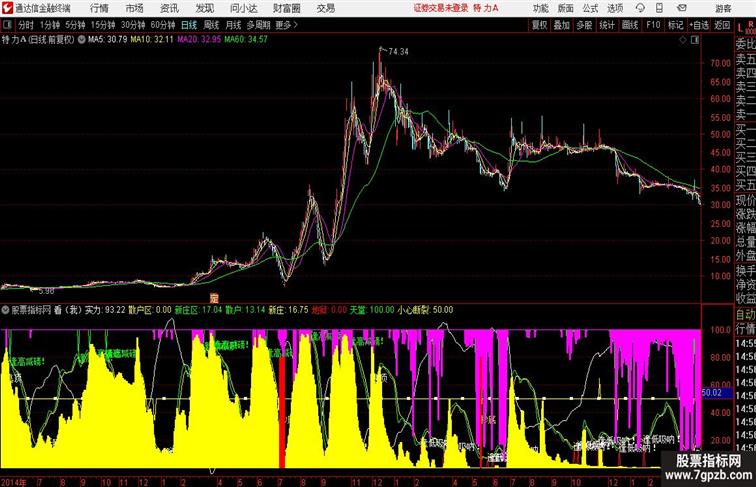Open the 行情 menu

[99, 8]
